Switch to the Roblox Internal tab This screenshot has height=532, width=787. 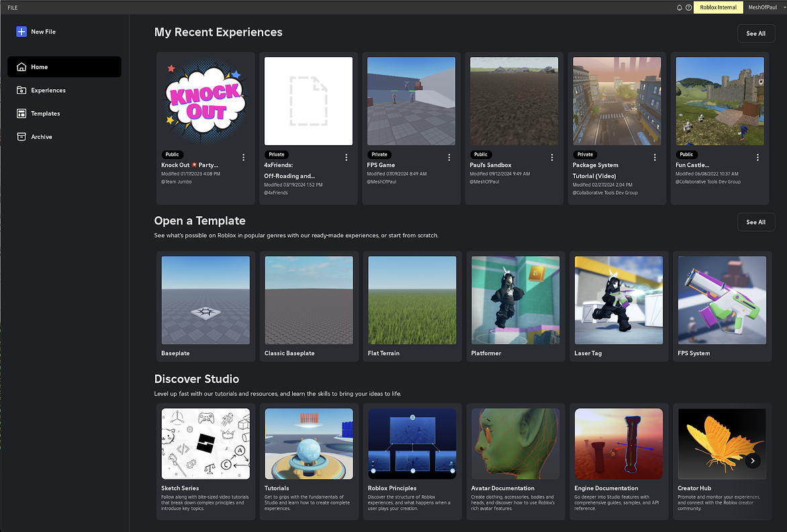[x=718, y=7]
